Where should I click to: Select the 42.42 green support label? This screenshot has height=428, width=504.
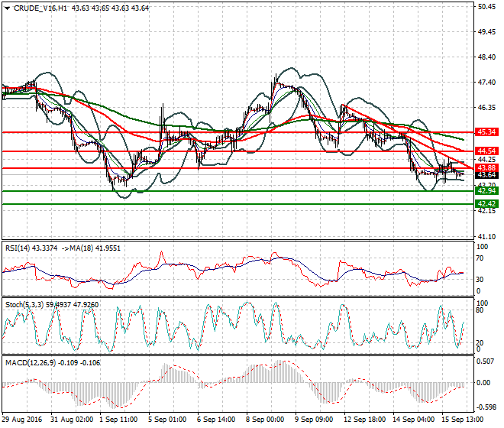[x=486, y=204]
